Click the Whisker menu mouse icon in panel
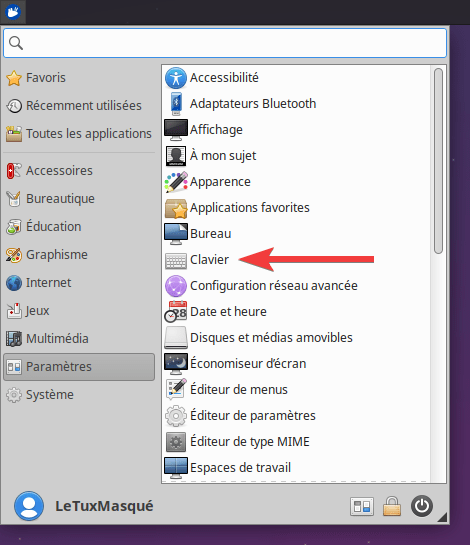This screenshot has height=545, width=470. [13, 12]
